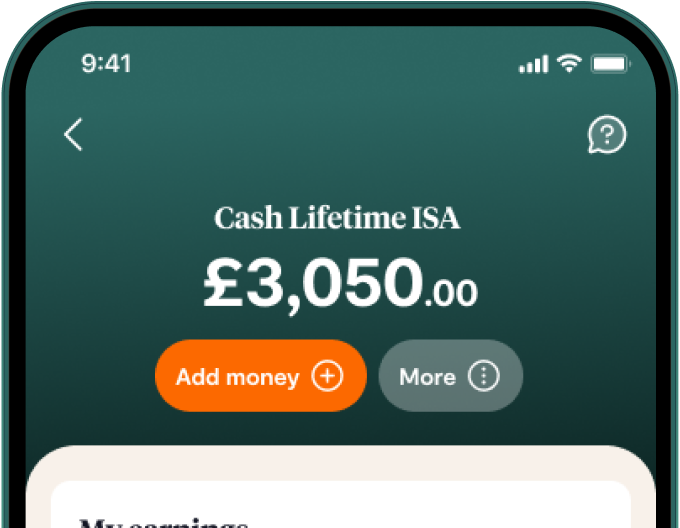Click the Add money text label
This screenshot has width=680, height=528.
[x=237, y=377]
